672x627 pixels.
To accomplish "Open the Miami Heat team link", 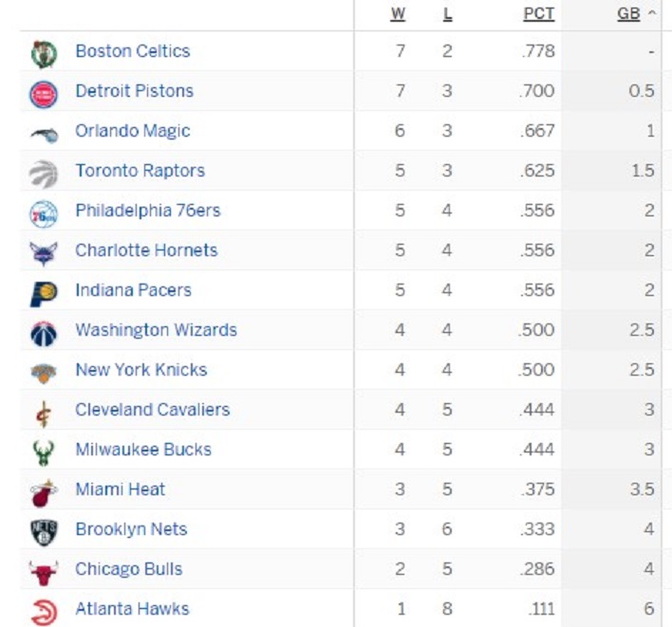I will [x=120, y=489].
